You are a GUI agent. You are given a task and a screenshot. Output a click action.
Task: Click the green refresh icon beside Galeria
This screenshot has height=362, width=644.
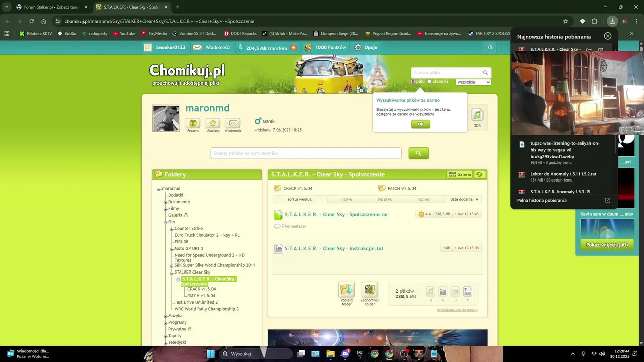click(x=479, y=174)
